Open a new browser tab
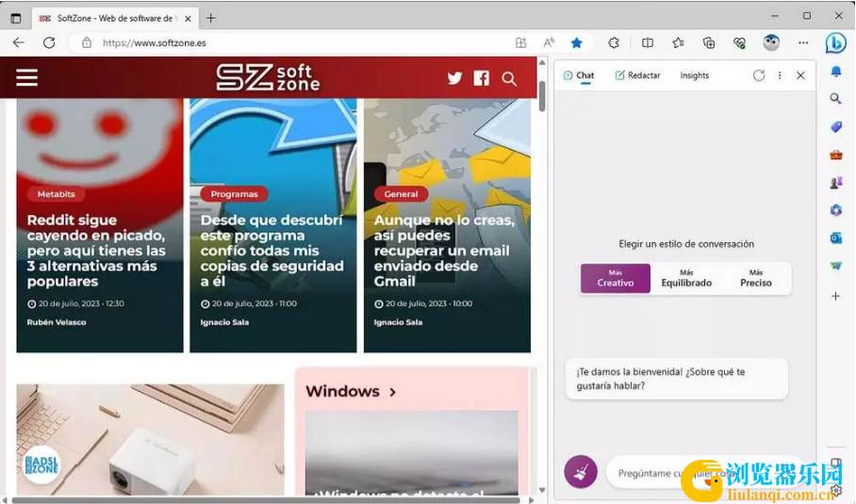Screen dimensions: 856x504 click(x=211, y=18)
